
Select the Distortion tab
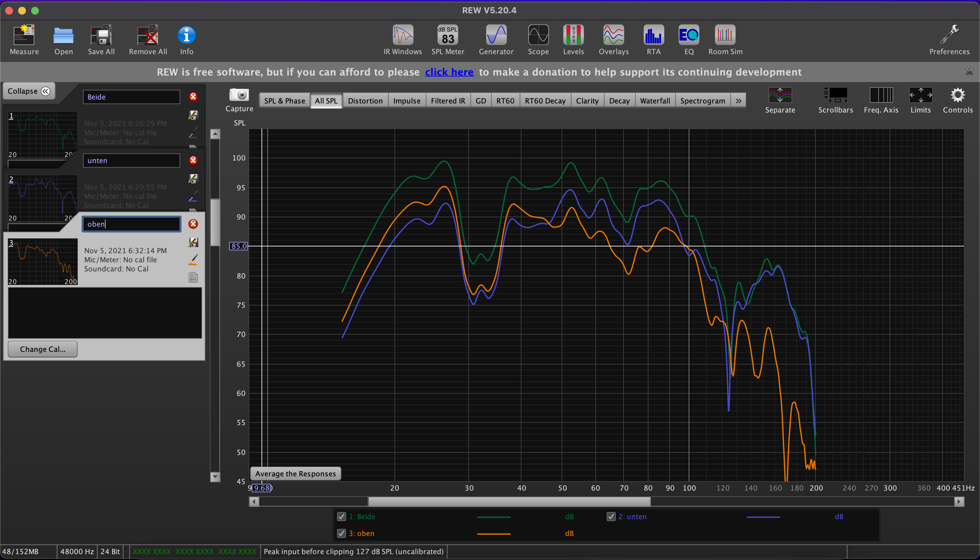click(x=365, y=101)
